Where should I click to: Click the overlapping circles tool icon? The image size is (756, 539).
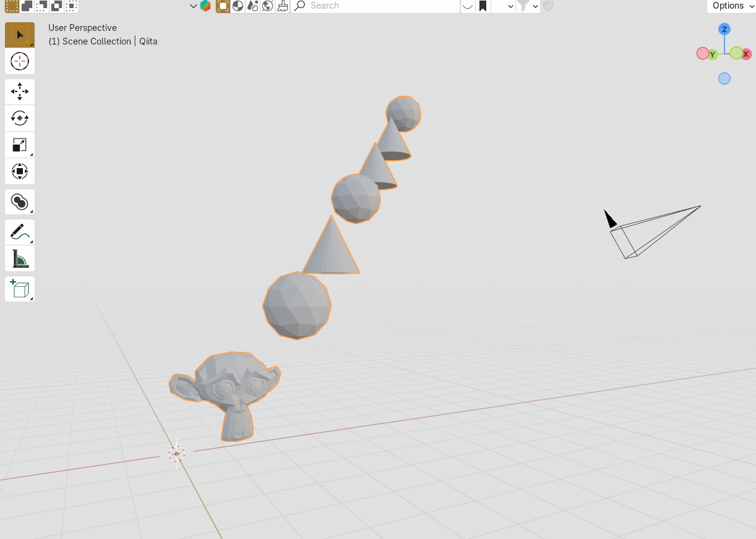(x=20, y=202)
